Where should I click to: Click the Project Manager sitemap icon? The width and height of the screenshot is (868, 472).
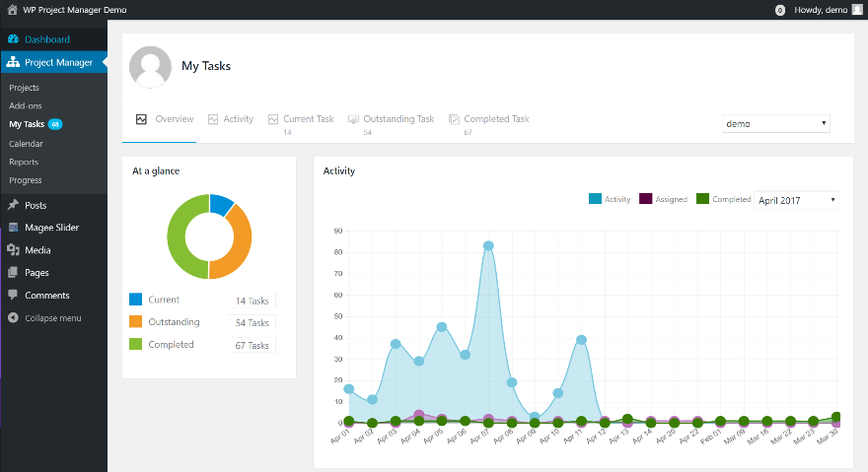pos(13,63)
